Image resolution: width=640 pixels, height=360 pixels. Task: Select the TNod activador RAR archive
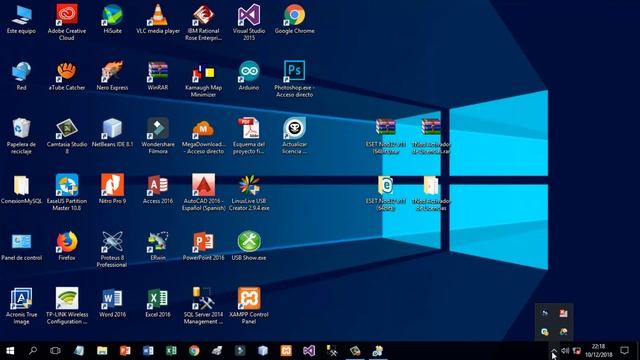pos(431,136)
